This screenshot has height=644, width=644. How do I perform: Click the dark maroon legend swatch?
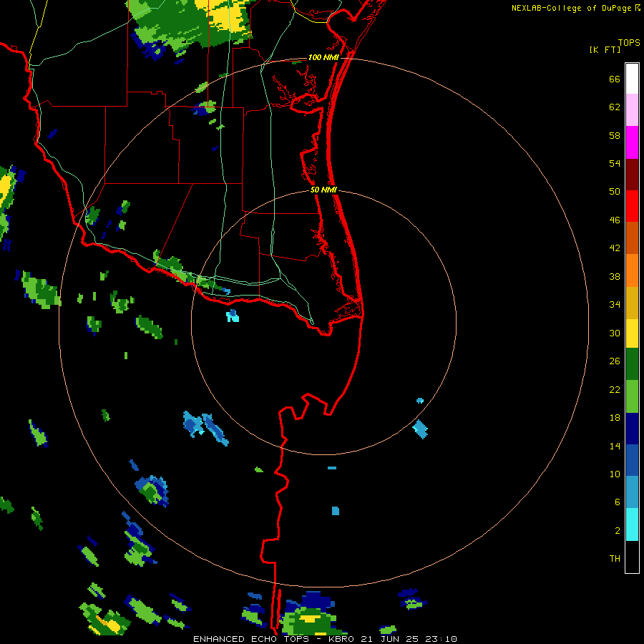[x=632, y=174]
